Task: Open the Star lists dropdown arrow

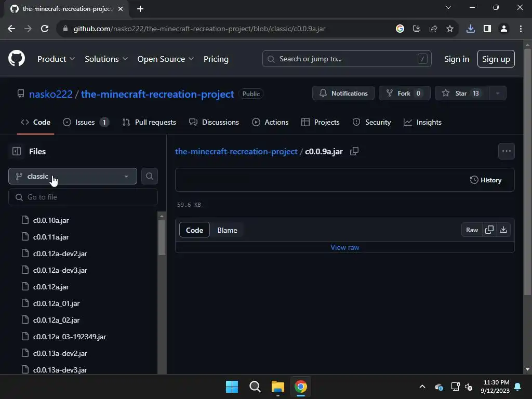Action: click(498, 94)
